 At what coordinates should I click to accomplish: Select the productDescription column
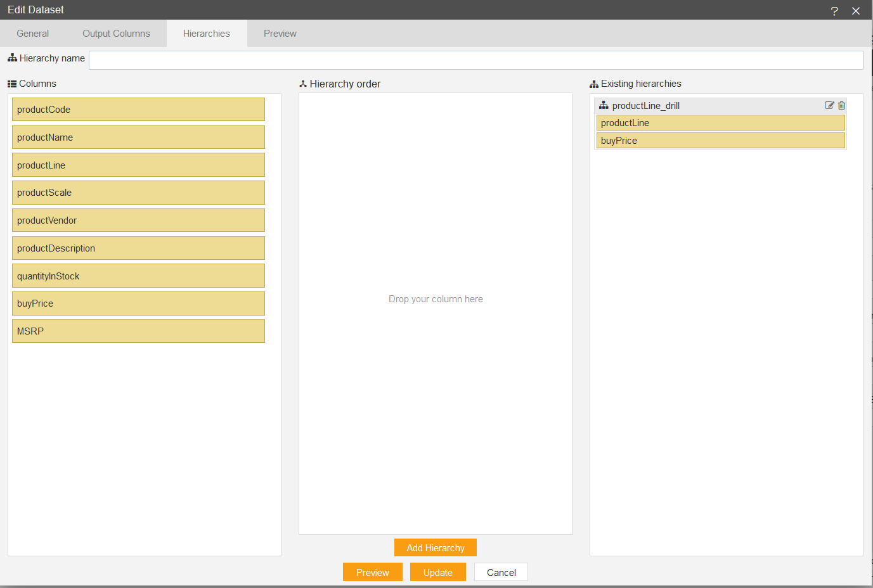point(138,248)
